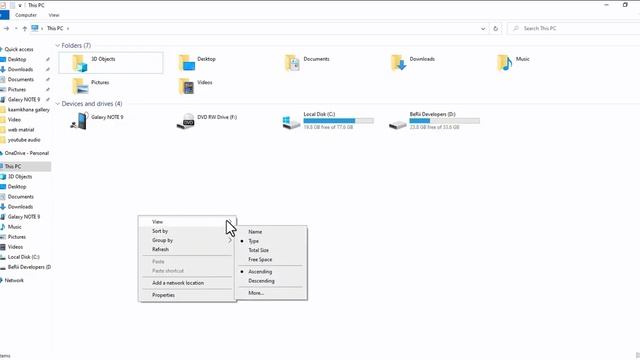Open the Computer ribbon tab
640x360 pixels.
[x=26, y=15]
